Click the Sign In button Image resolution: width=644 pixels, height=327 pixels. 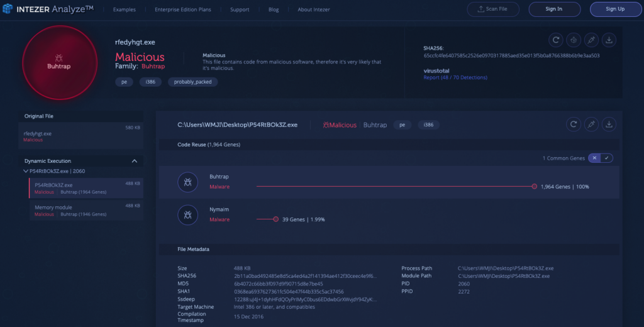point(554,9)
